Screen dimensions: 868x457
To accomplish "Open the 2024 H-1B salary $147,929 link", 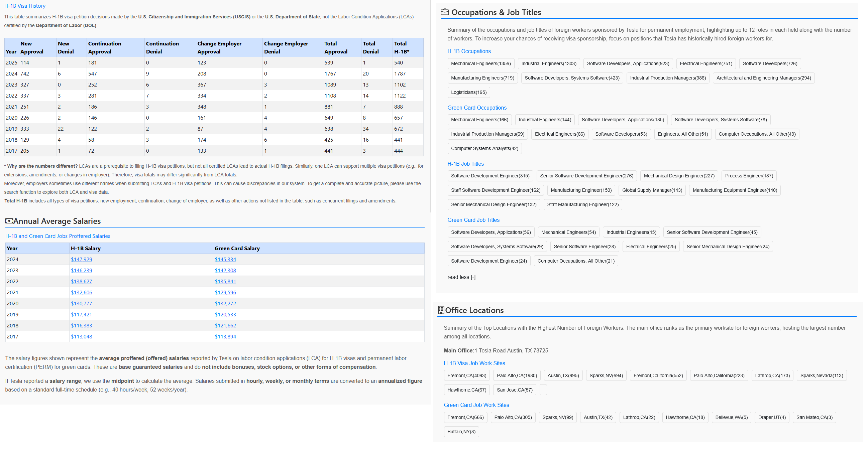I will [x=81, y=259].
